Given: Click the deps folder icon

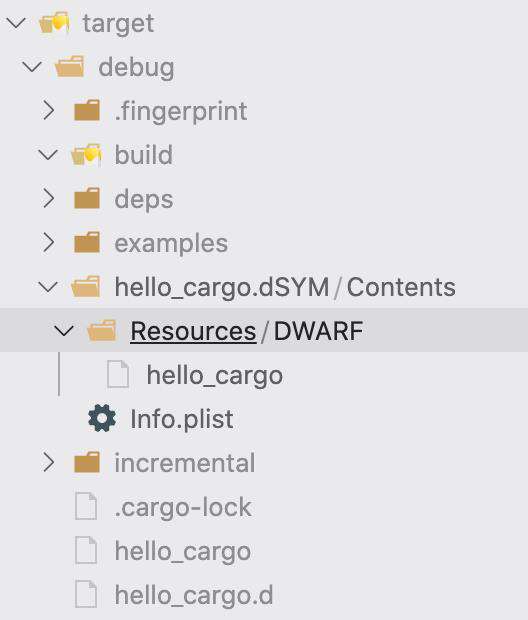Looking at the screenshot, I should 87,198.
